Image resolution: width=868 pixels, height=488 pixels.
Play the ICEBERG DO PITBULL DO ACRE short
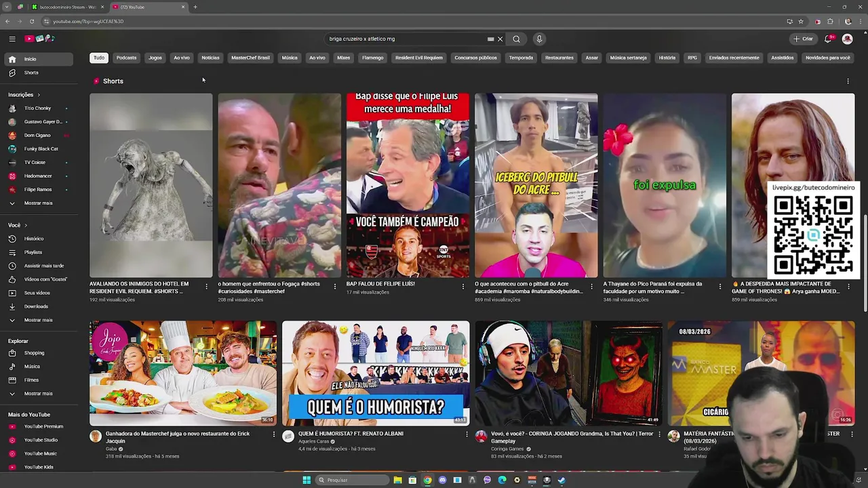(x=536, y=185)
